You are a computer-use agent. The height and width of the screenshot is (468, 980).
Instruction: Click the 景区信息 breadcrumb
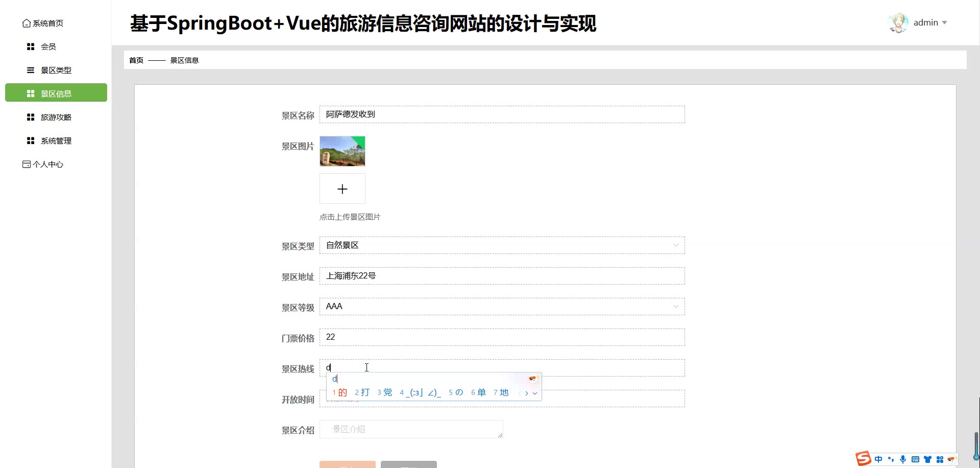click(184, 60)
